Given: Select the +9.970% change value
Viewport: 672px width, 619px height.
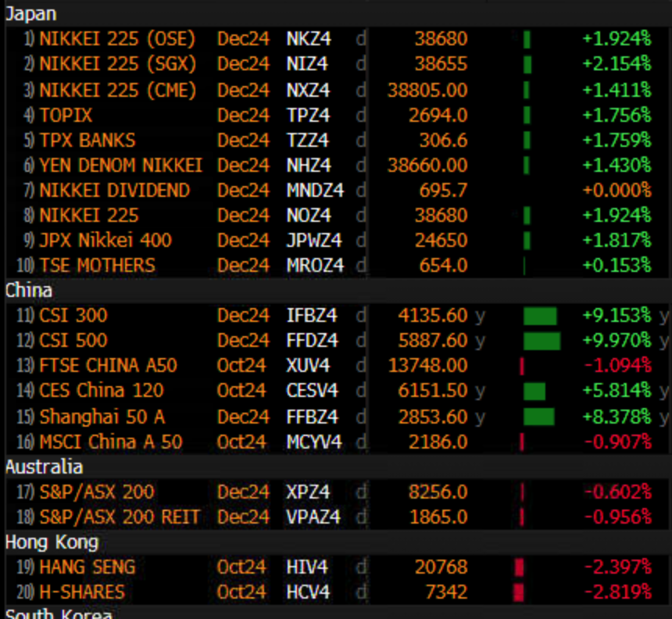Looking at the screenshot, I should tap(617, 340).
